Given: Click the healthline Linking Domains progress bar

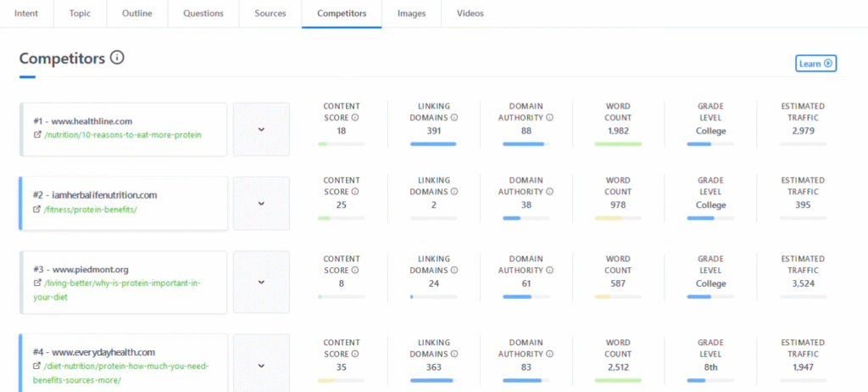Looking at the screenshot, I should pos(433,144).
